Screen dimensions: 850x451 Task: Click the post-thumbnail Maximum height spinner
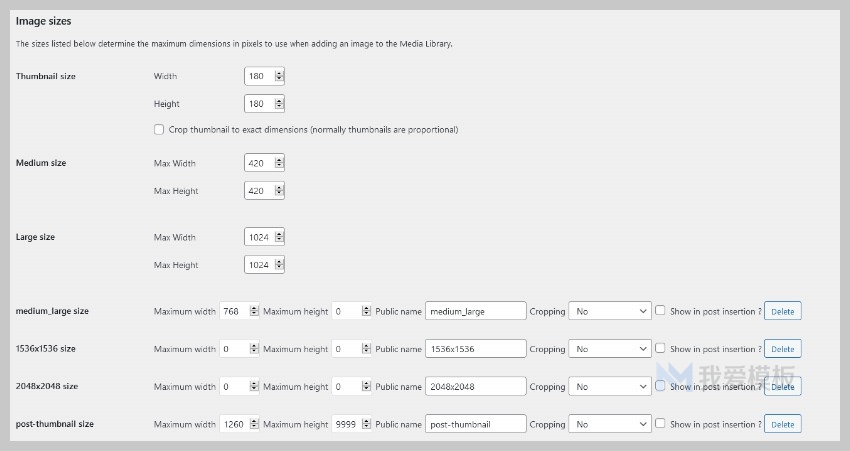click(x=366, y=424)
